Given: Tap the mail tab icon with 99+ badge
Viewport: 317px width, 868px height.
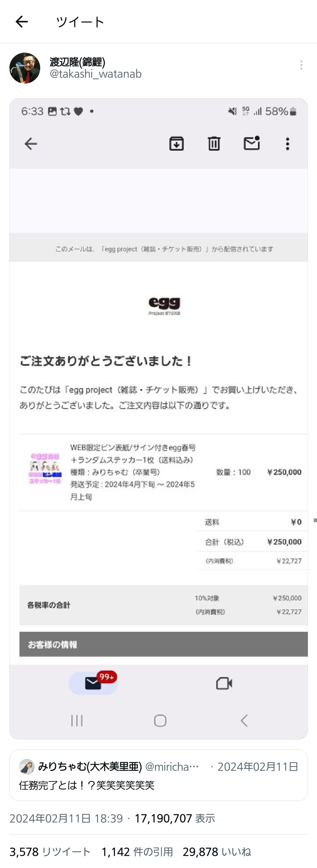Looking at the screenshot, I should (x=93, y=683).
